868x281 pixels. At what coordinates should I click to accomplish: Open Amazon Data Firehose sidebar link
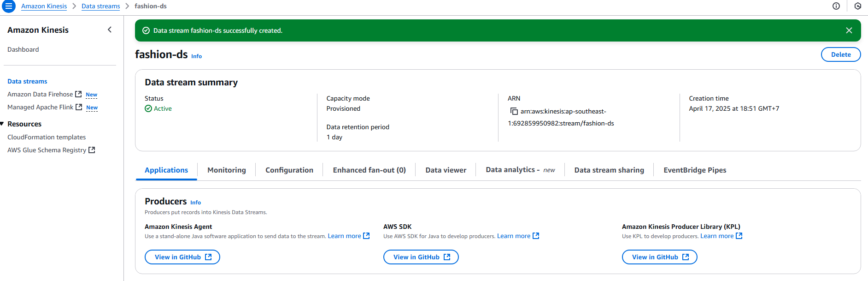pos(40,94)
